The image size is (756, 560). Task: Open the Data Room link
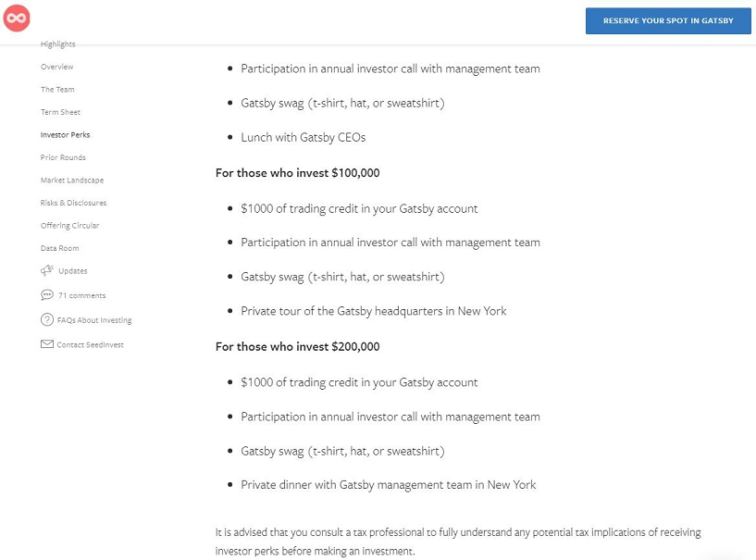pyautogui.click(x=59, y=248)
